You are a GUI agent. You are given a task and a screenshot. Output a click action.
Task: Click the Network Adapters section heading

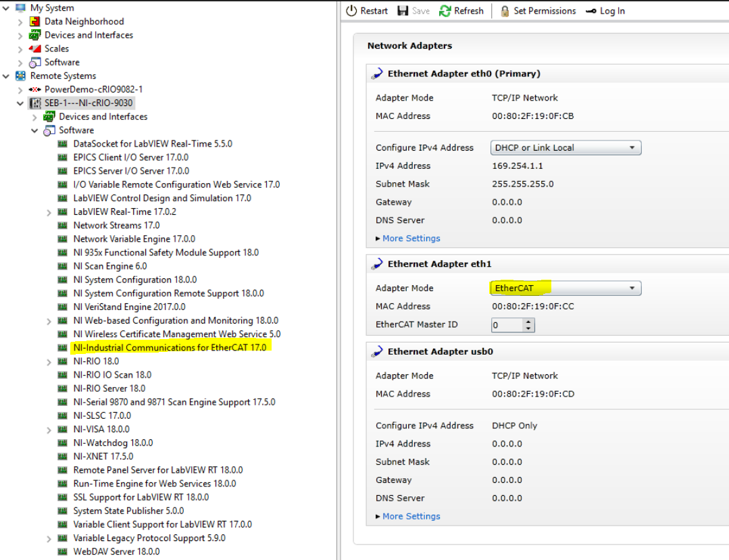pyautogui.click(x=409, y=45)
